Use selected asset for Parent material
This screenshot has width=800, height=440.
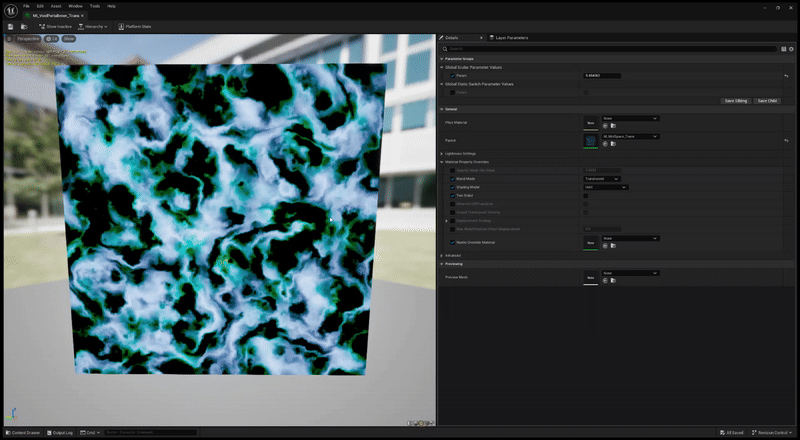click(605, 144)
